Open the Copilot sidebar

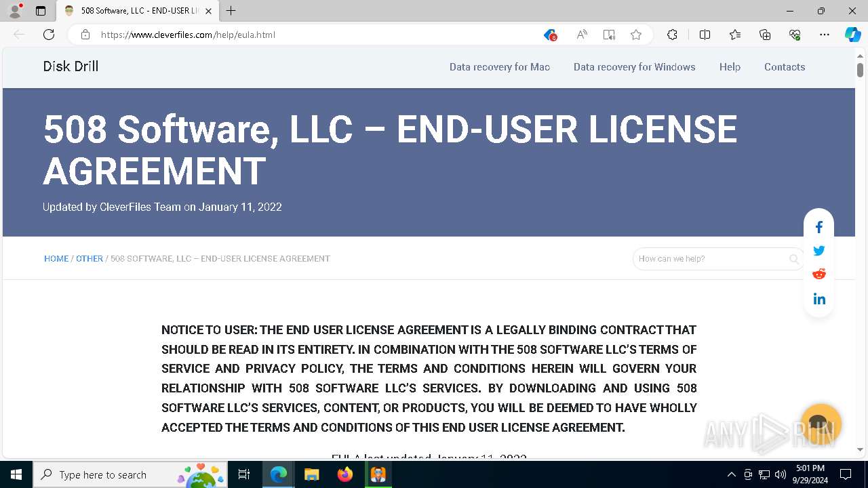[x=853, y=35]
